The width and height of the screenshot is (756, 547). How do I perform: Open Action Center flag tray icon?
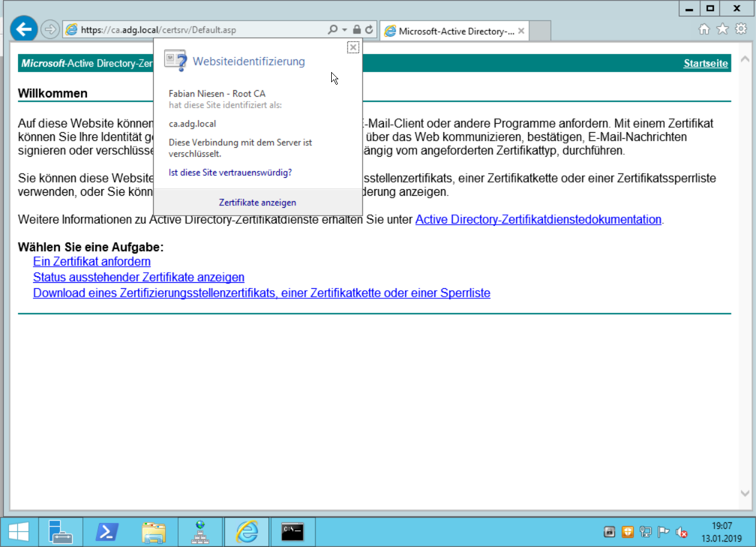[x=664, y=532]
